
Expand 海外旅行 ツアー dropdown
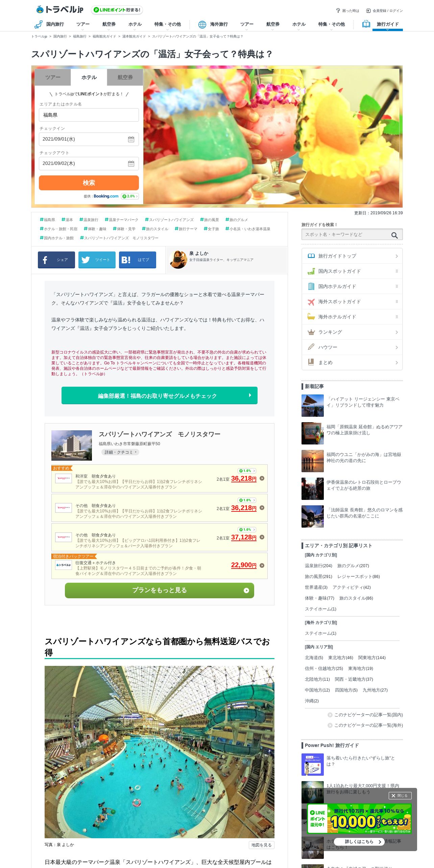pyautogui.click(x=247, y=25)
